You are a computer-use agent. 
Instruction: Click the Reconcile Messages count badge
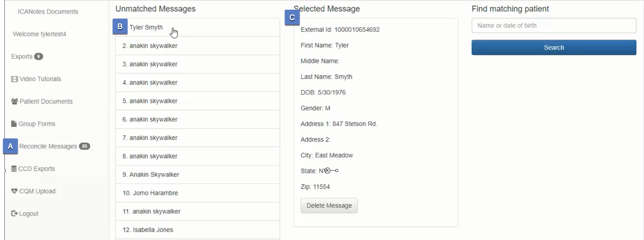(x=84, y=146)
